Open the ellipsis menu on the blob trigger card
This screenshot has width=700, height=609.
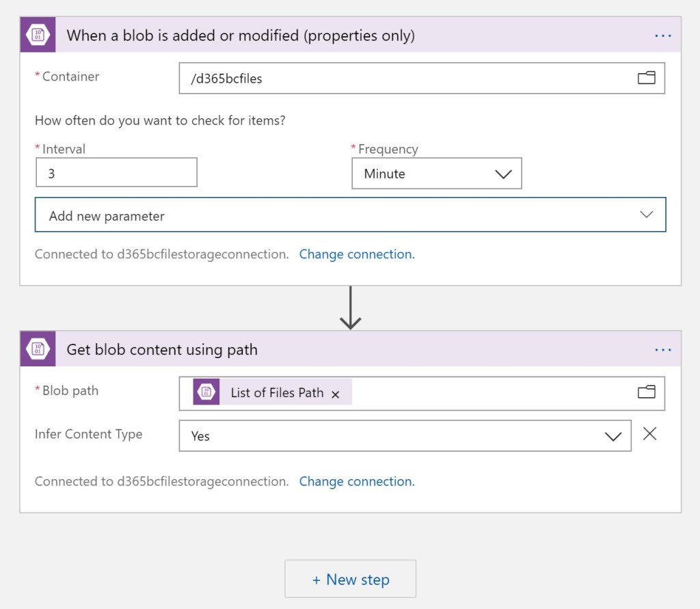point(662,36)
